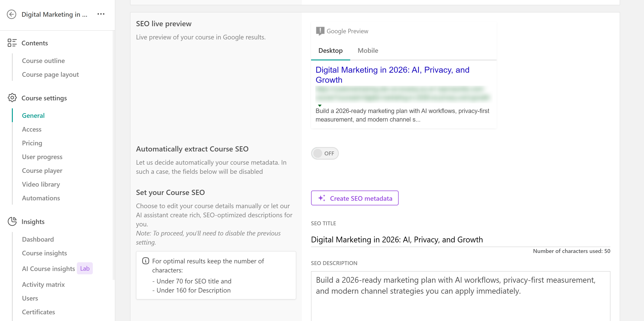Click into the SEO Title field

click(x=460, y=240)
